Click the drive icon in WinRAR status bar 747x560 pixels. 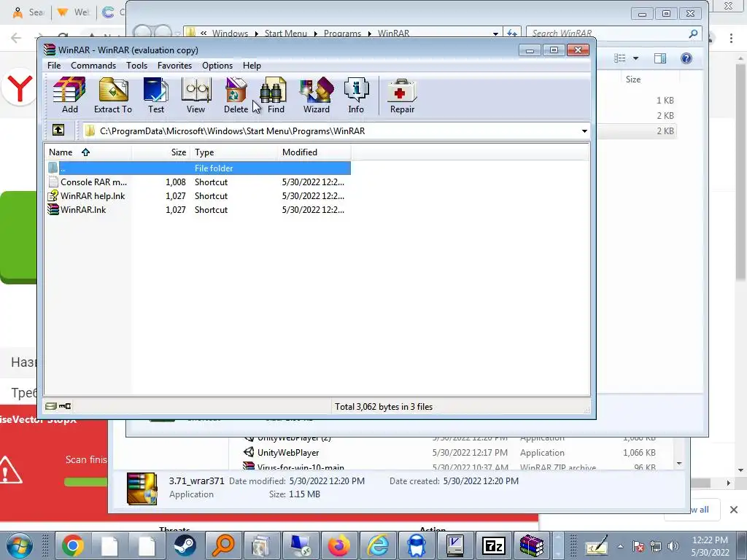(50, 406)
